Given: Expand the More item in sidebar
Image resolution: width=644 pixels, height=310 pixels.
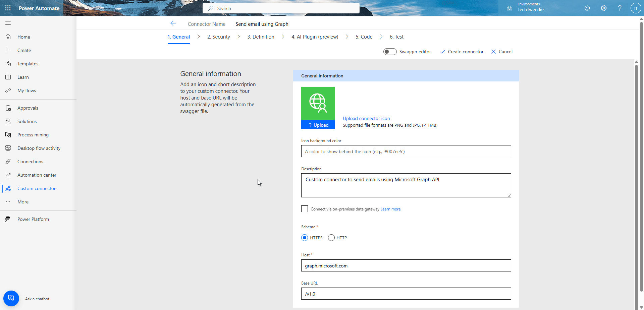Looking at the screenshot, I should coord(23,202).
